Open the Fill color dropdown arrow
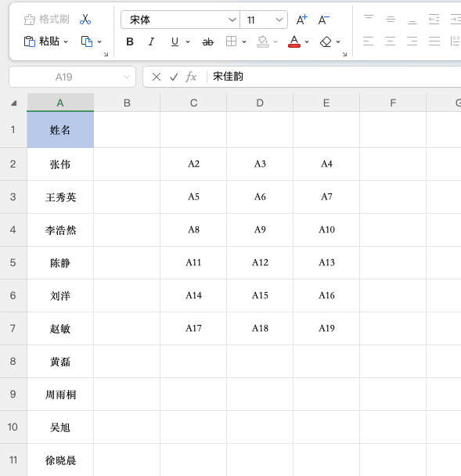461x476 pixels. (x=276, y=41)
